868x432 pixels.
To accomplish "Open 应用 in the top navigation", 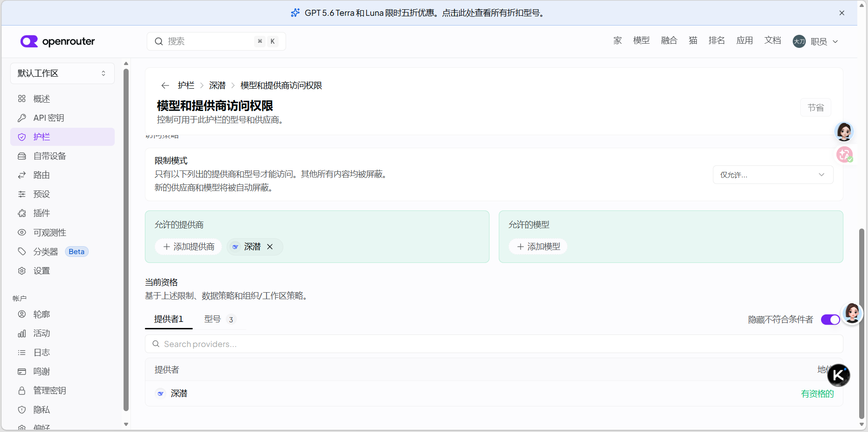I will tap(744, 40).
